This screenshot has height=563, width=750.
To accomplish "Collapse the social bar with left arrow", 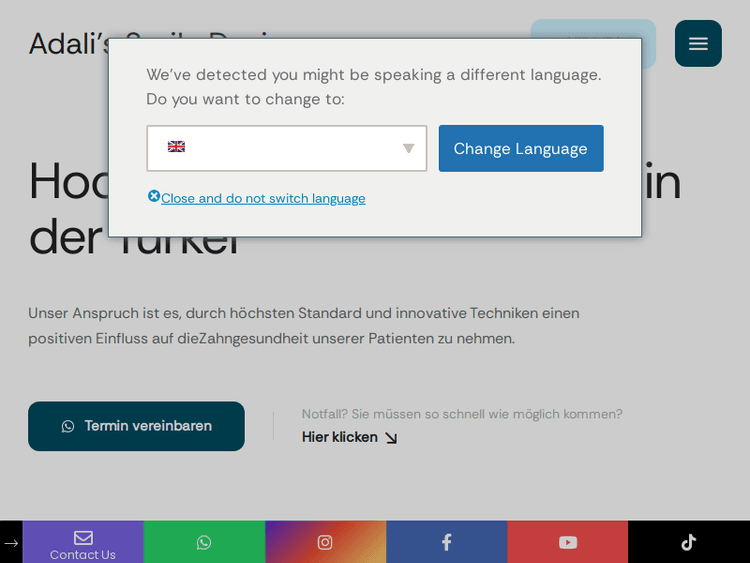I will pos(11,543).
